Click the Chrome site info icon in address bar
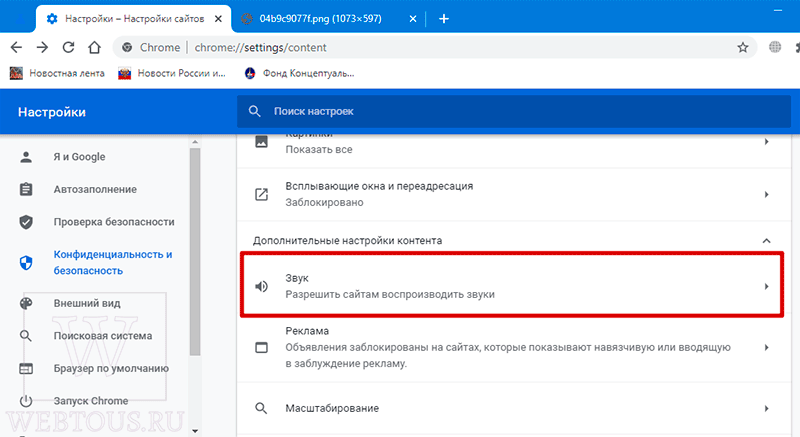Screen dimensions: 800x437 pos(127,47)
